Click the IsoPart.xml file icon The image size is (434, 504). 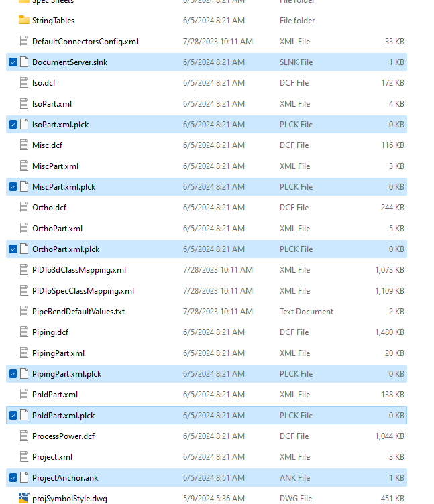click(x=24, y=103)
